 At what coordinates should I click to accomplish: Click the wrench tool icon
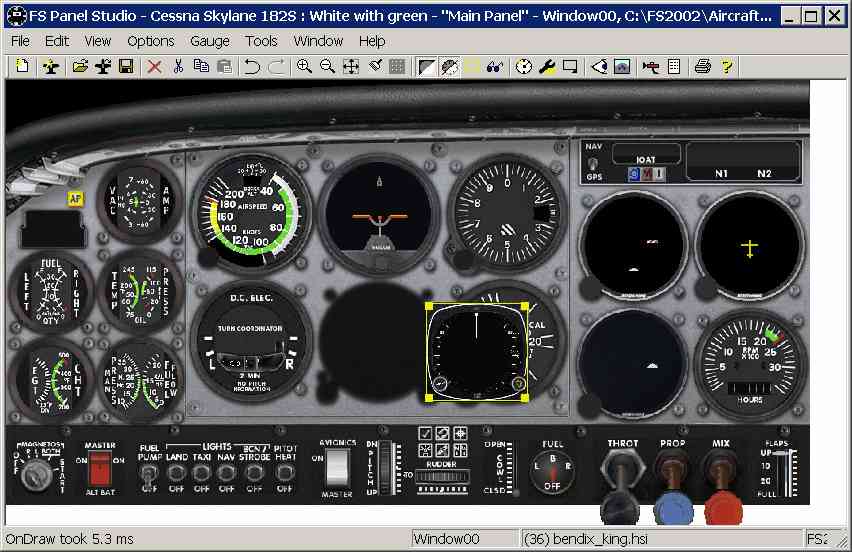(547, 66)
